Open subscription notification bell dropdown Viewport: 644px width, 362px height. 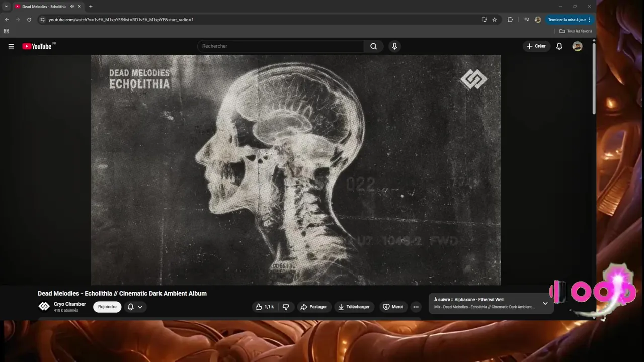click(135, 307)
